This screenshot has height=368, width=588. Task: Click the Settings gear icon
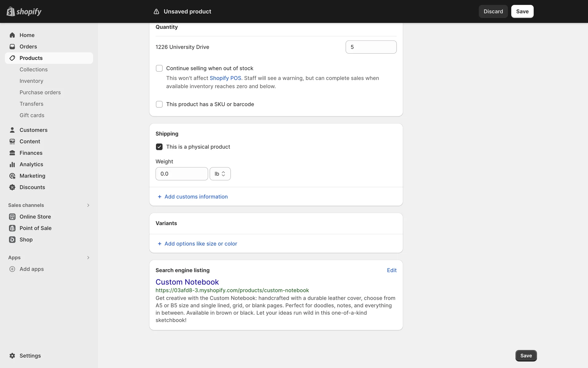12,356
